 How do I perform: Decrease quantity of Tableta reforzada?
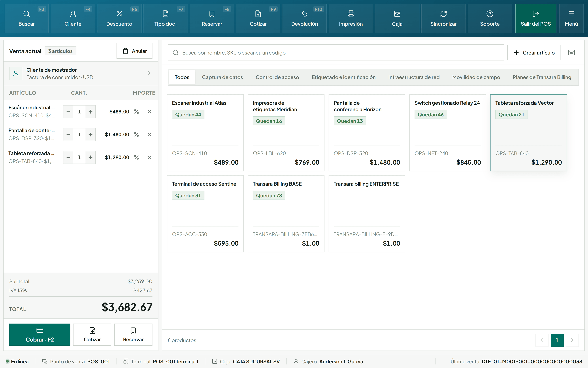tap(68, 157)
